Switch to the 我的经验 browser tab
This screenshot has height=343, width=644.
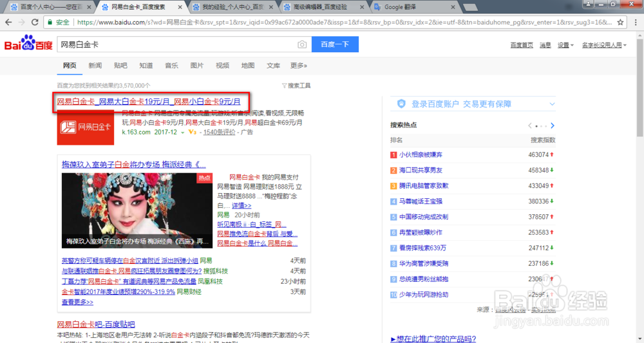[233, 7]
